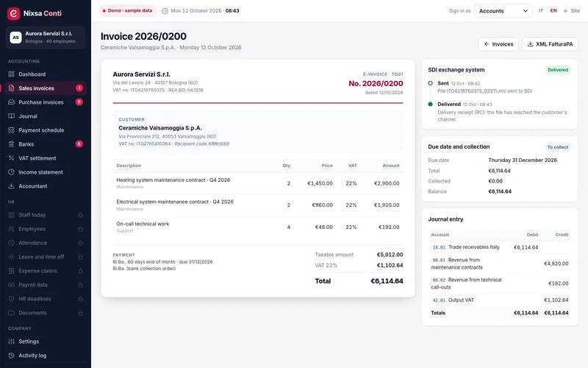Open the Dashboard icon in the sidebar
The height and width of the screenshot is (368, 588).
[x=11, y=74]
